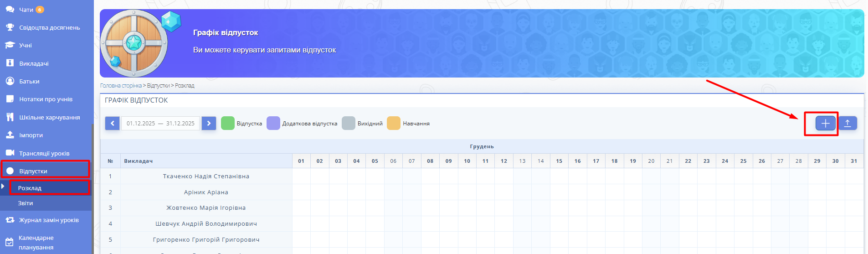Open the Імпорти sidebar item

click(x=31, y=135)
